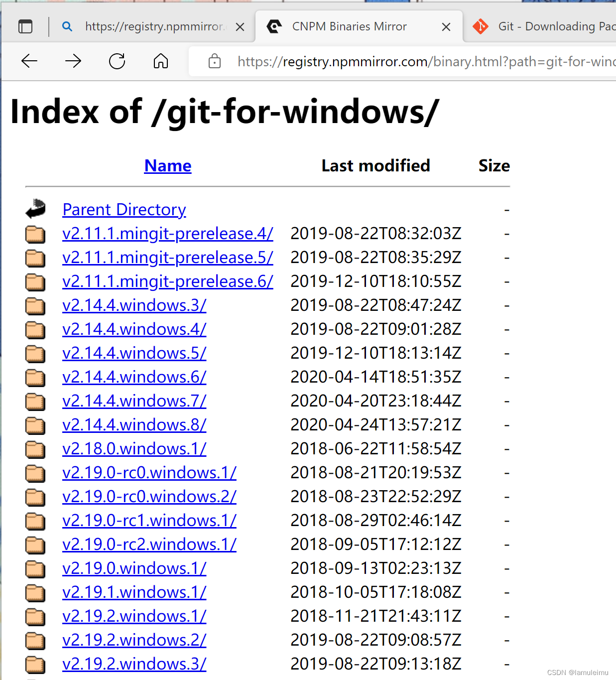Click the CNPM Binaries Mirror tab favicon
Image resolution: width=616 pixels, height=680 pixels.
[x=274, y=26]
